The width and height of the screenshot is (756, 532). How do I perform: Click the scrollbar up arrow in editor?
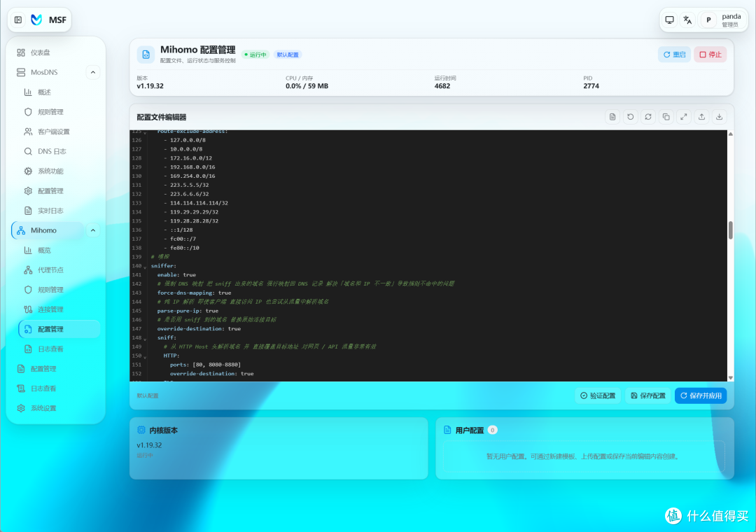click(x=730, y=134)
